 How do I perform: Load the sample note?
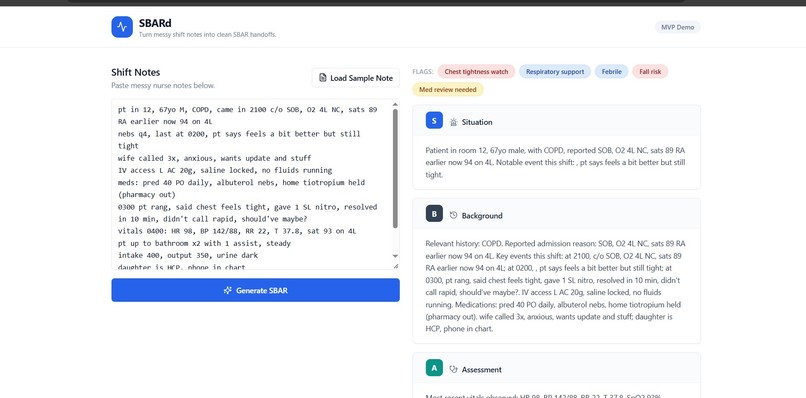tap(356, 78)
